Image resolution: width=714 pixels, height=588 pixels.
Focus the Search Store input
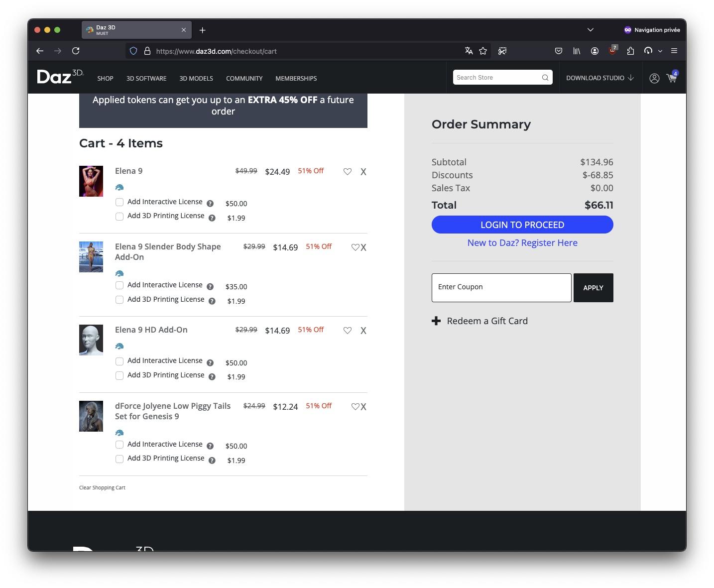[x=496, y=78]
